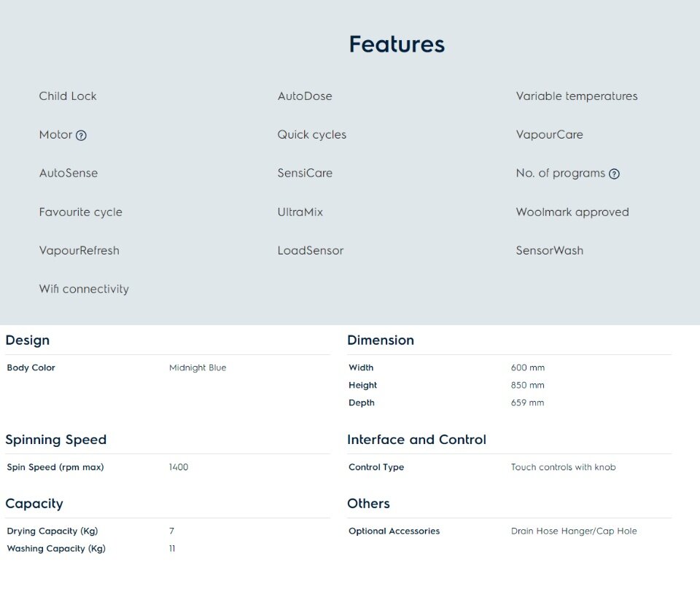The width and height of the screenshot is (700, 600).
Task: Choose the AutoSense feature
Action: point(69,174)
